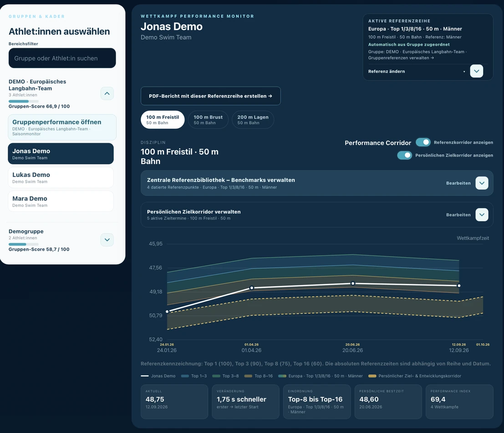Click the DEMO · Europäisches Langbahn-Team title
504x433 pixels.
coord(37,85)
